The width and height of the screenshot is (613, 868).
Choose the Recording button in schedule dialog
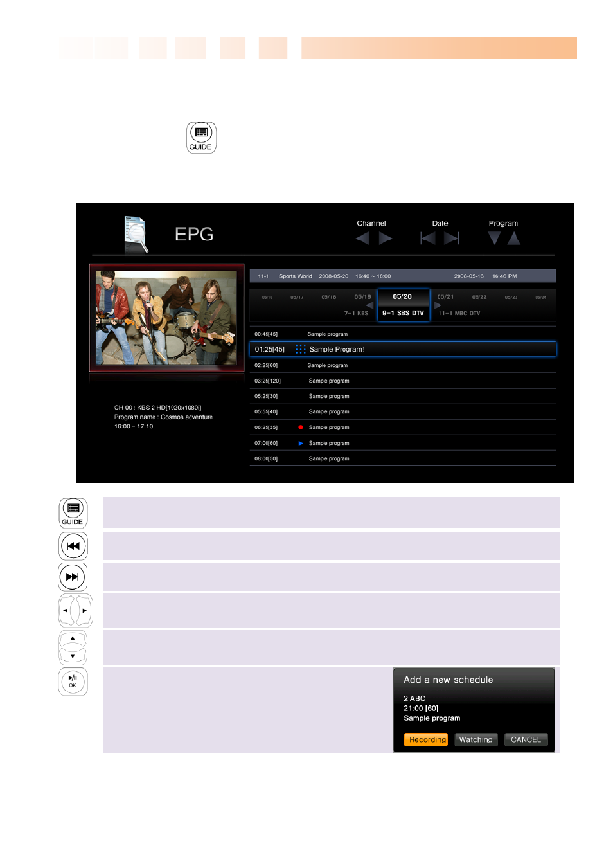(x=425, y=740)
